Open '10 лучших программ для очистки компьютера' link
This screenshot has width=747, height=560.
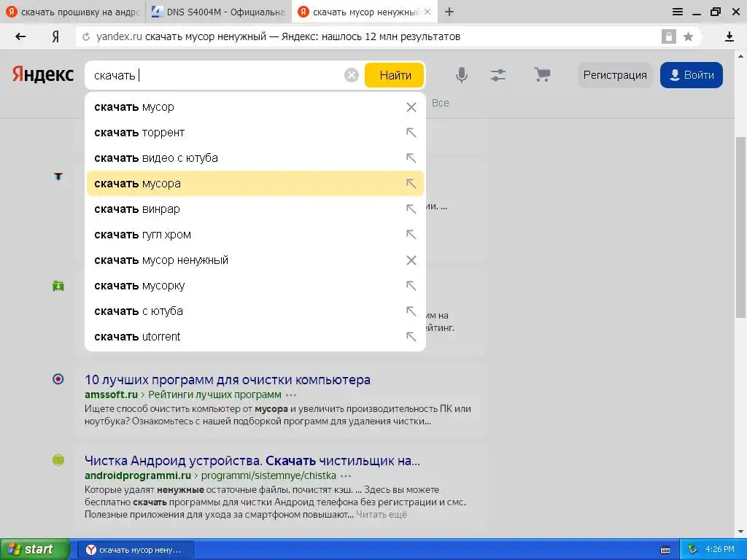click(x=228, y=380)
